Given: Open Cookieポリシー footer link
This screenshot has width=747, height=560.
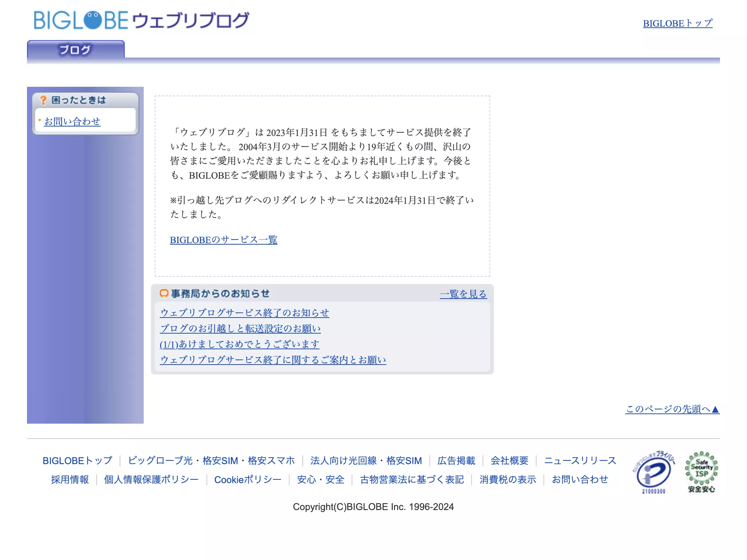Looking at the screenshot, I should click(x=248, y=480).
